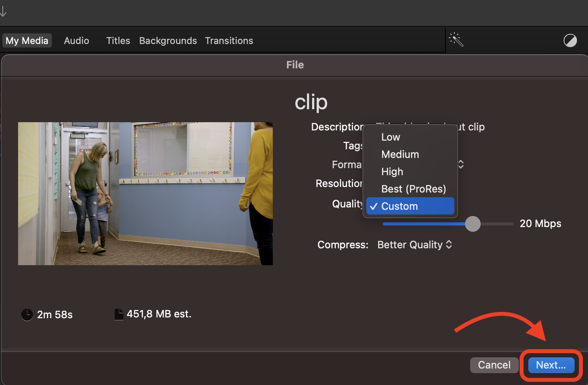
Task: Open the Format dropdown chevron
Action: pyautogui.click(x=461, y=164)
